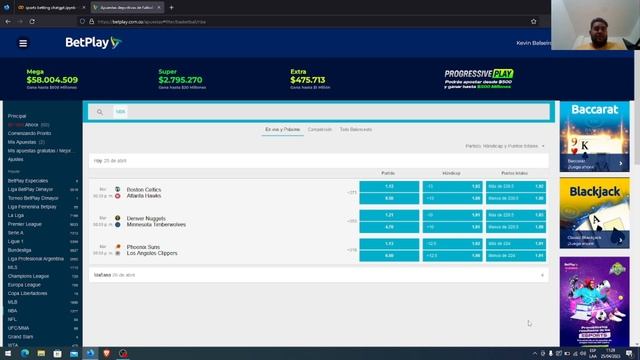Image resolution: width=640 pixels, height=360 pixels.
Task: Open a new browser tab with the plus button
Action: (x=171, y=7)
